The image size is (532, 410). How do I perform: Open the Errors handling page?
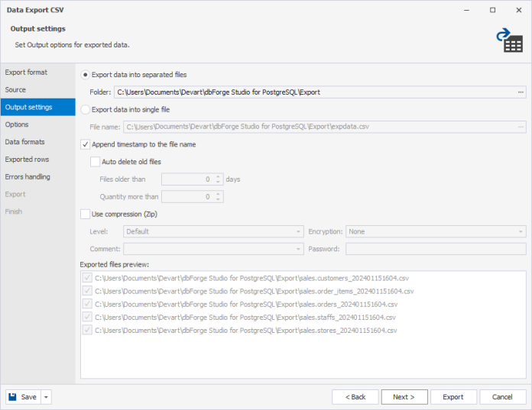coord(28,176)
